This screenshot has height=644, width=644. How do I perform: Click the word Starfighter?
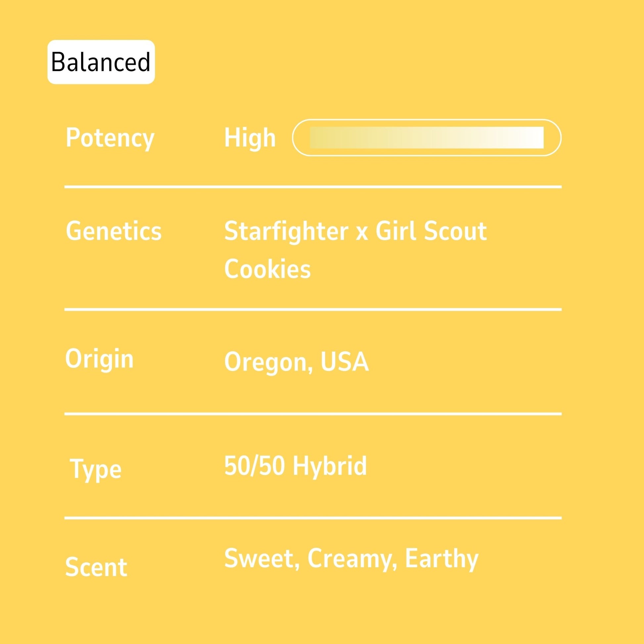[x=286, y=231]
